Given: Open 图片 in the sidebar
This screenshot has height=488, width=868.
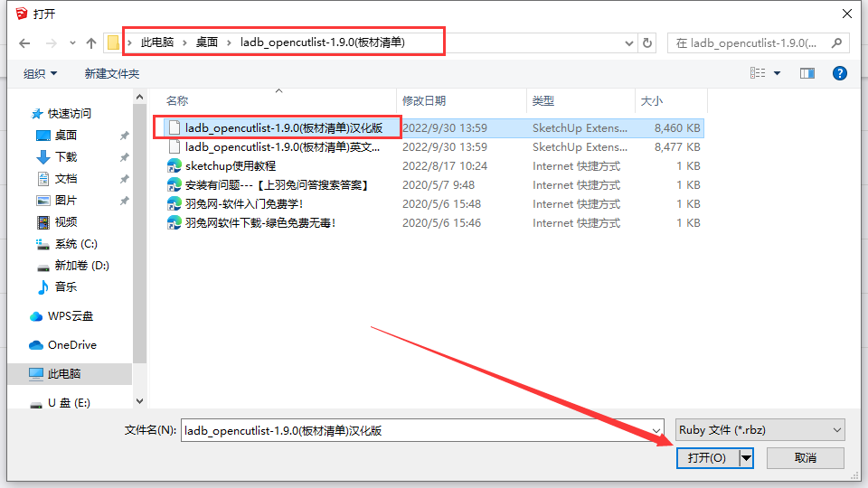Looking at the screenshot, I should [56, 201].
